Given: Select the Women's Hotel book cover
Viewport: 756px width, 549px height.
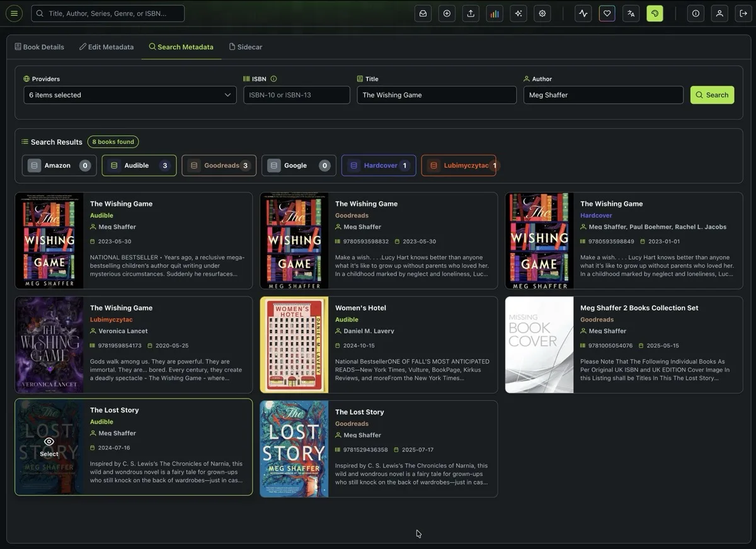Looking at the screenshot, I should [294, 345].
